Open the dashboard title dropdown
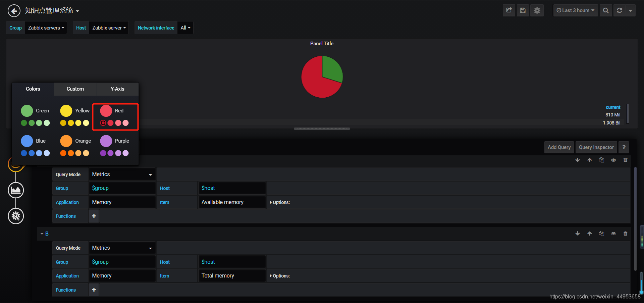The image size is (644, 303). (x=52, y=11)
